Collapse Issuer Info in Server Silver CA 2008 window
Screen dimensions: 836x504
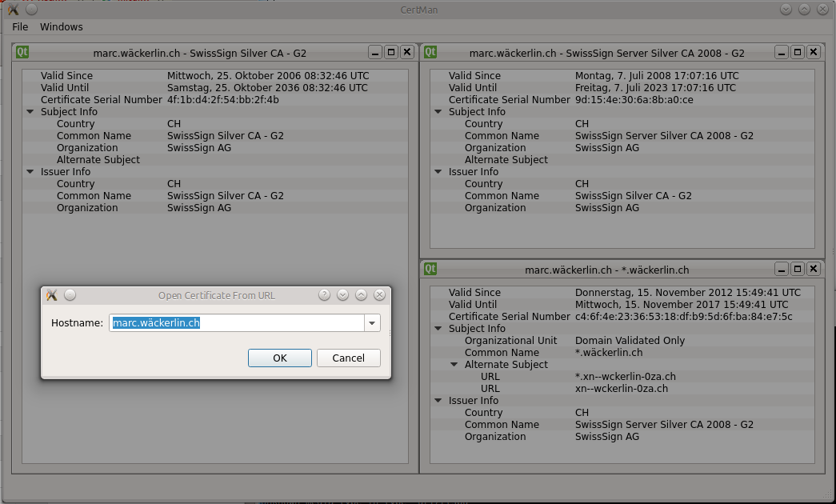(x=438, y=172)
